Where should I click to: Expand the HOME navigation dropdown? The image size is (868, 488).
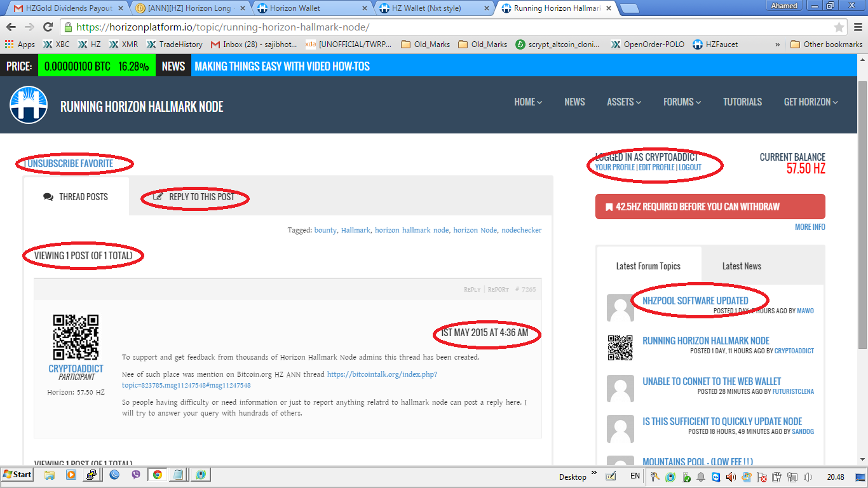click(x=528, y=102)
